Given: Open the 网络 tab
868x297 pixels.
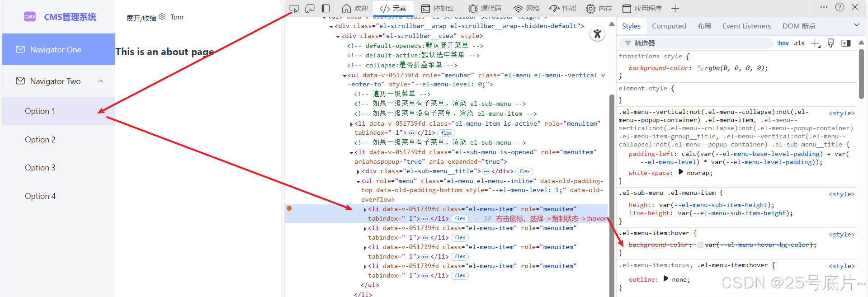Looking at the screenshot, I should [527, 9].
